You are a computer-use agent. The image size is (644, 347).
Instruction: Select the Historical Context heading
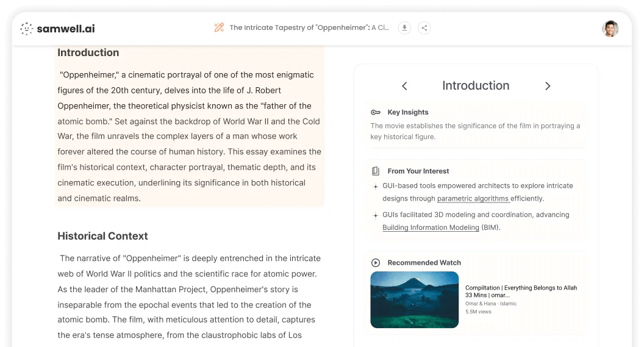point(102,236)
